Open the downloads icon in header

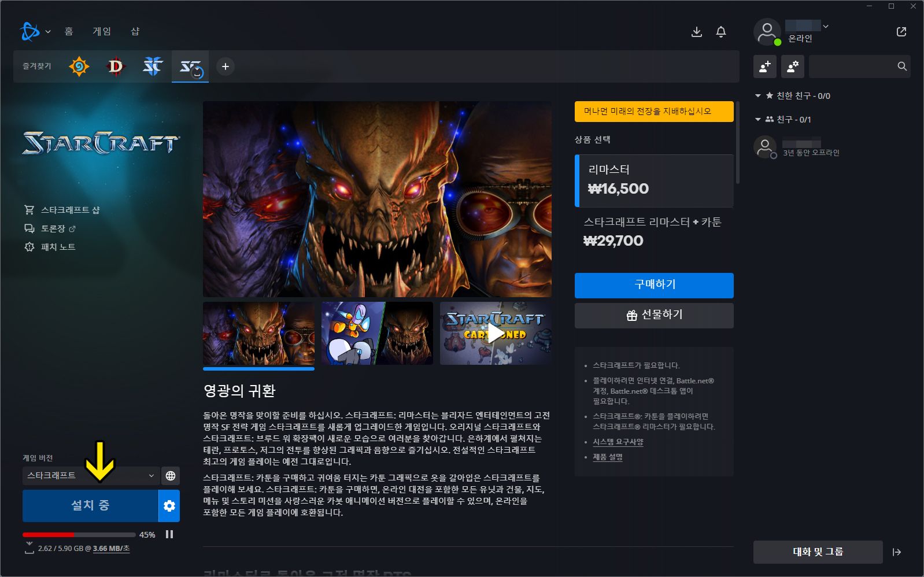[x=697, y=32]
